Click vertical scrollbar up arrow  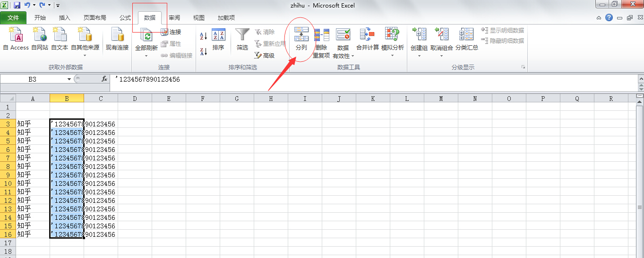pos(640,100)
